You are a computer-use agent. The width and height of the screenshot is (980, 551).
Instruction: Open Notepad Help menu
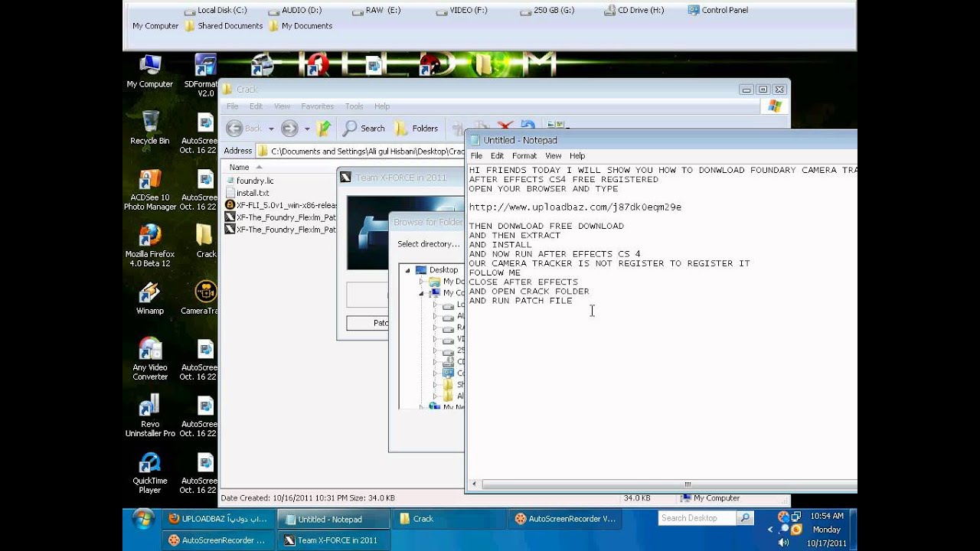pos(577,156)
